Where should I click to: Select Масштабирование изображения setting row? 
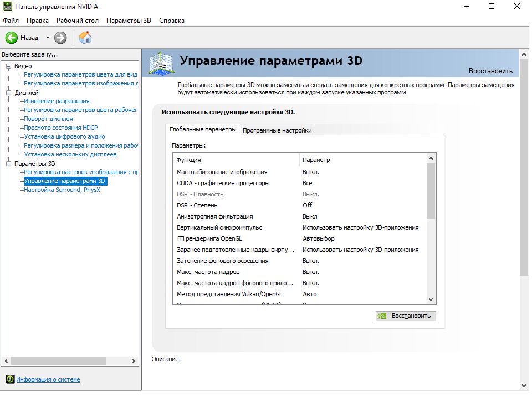[x=299, y=172]
